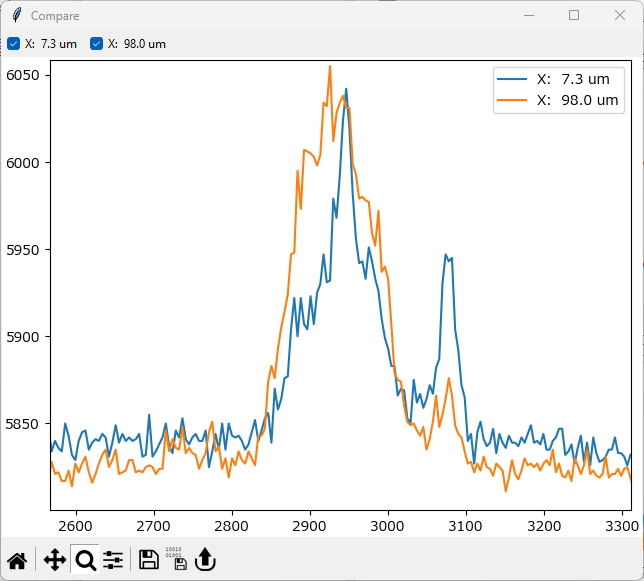Open Configure subplots sliders icon
The image size is (644, 581).
coord(113,560)
